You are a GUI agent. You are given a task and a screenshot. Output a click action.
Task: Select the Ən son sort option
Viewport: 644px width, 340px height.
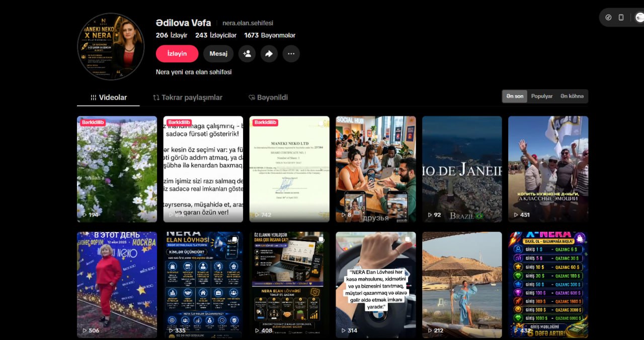[x=515, y=96]
